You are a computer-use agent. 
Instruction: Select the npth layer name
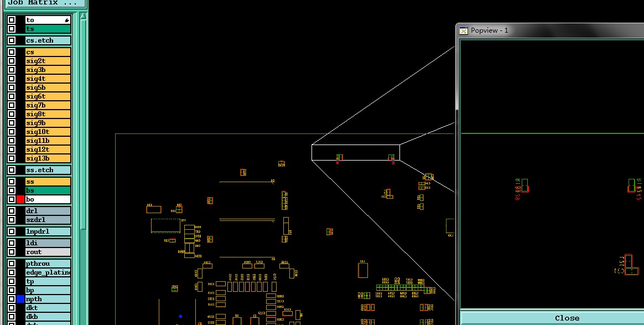pyautogui.click(x=48, y=299)
